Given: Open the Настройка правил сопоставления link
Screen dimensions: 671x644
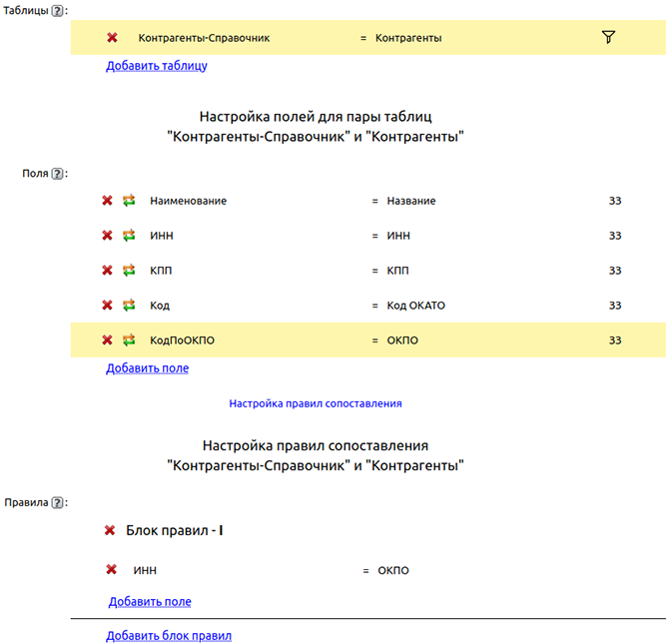Looking at the screenshot, I should click(x=316, y=403).
